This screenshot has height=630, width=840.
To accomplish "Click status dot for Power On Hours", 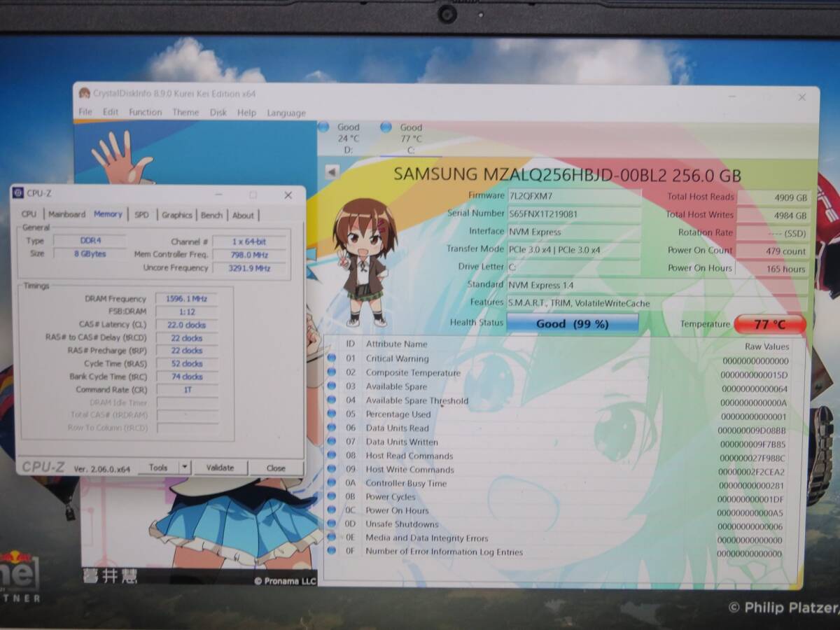I will [x=332, y=510].
